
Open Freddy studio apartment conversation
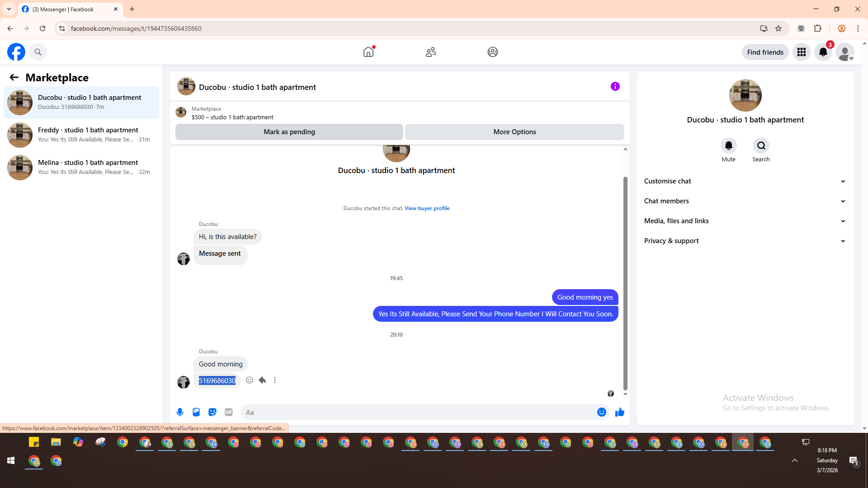(81, 135)
